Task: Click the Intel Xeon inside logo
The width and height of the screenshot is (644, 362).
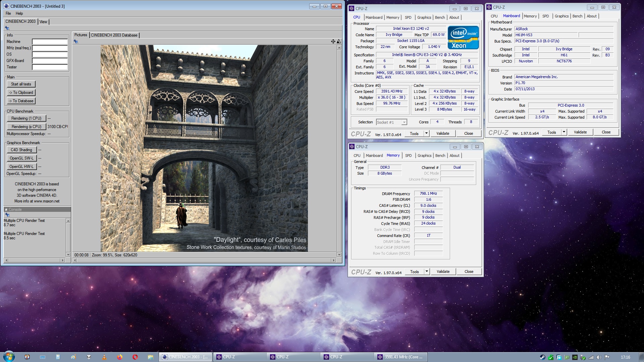Action: click(463, 38)
